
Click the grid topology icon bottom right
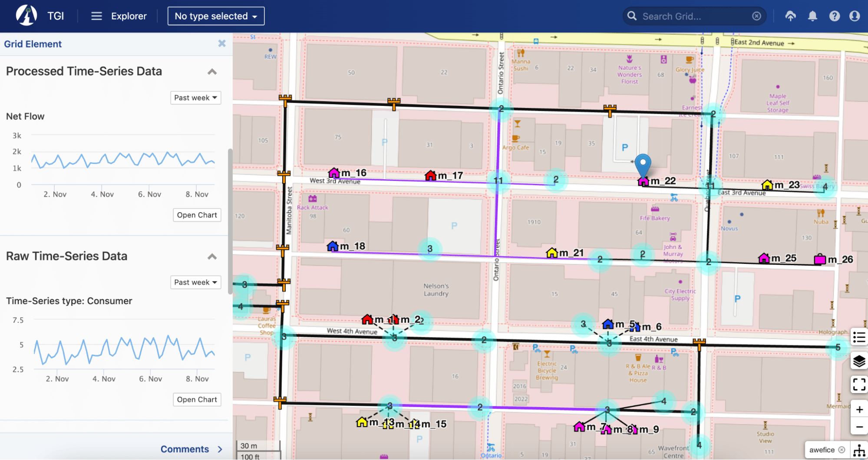pos(859,450)
